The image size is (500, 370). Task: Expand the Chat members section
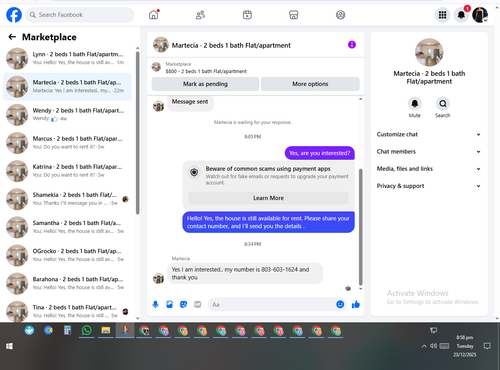pos(429,152)
